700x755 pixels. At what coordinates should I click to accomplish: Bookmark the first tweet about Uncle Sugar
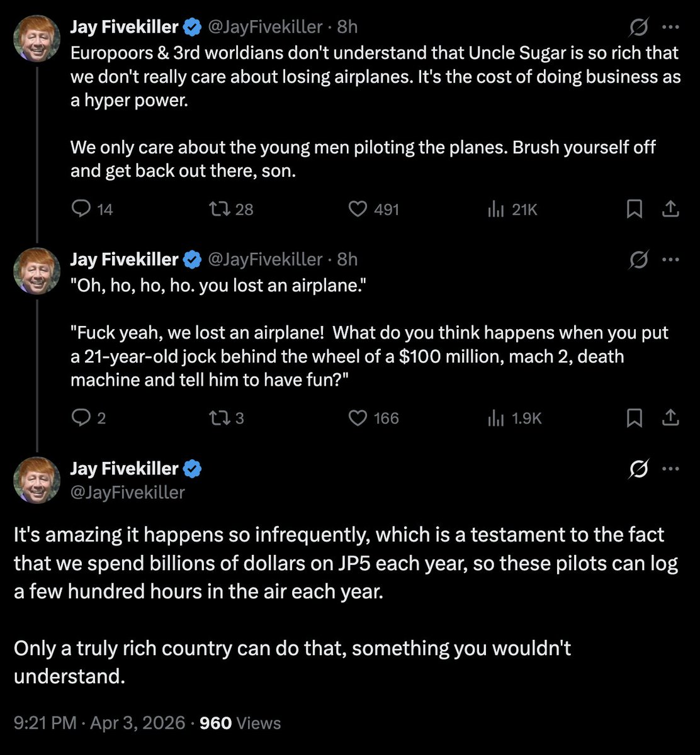[634, 209]
